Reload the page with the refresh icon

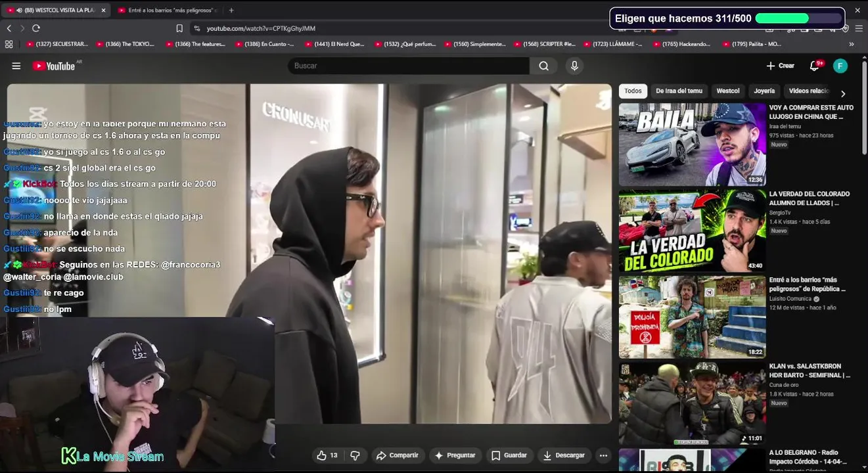[36, 28]
